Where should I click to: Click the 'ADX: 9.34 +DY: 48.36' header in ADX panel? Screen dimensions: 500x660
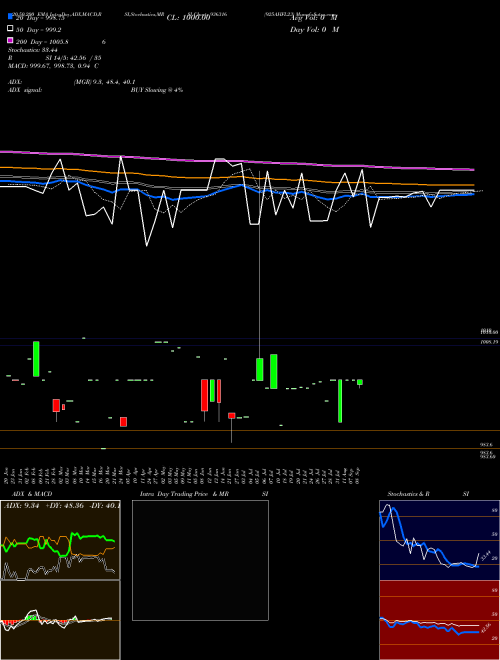tap(44, 506)
